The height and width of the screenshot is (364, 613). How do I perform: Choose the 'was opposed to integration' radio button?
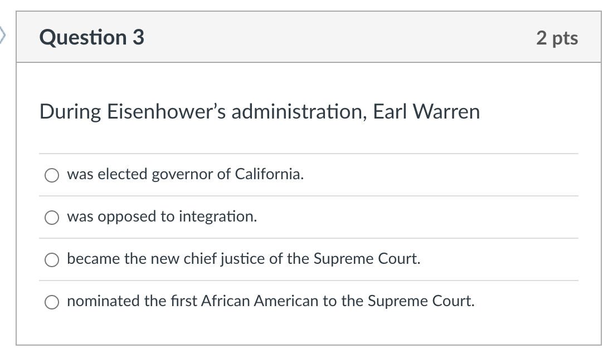coord(52,218)
